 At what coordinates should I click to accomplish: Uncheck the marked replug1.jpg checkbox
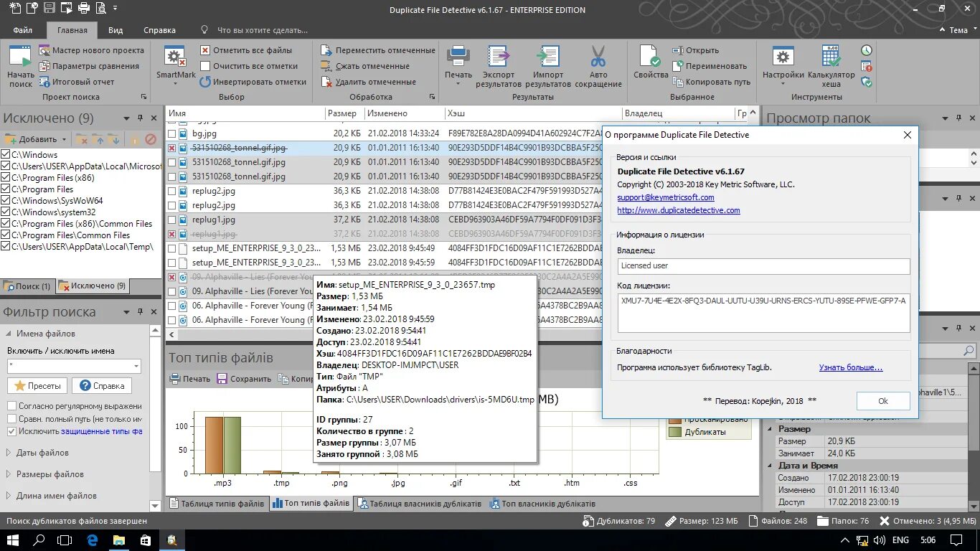pyautogui.click(x=171, y=234)
